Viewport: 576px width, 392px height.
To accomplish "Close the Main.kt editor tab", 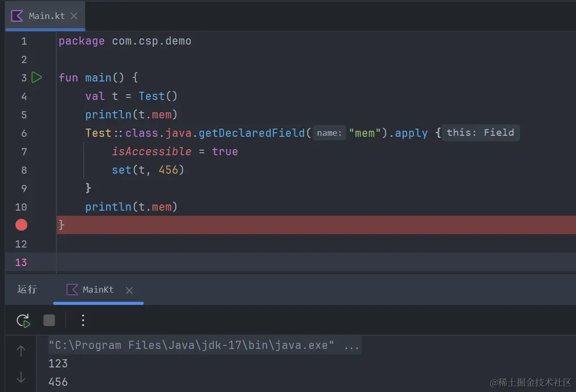I will click(74, 16).
